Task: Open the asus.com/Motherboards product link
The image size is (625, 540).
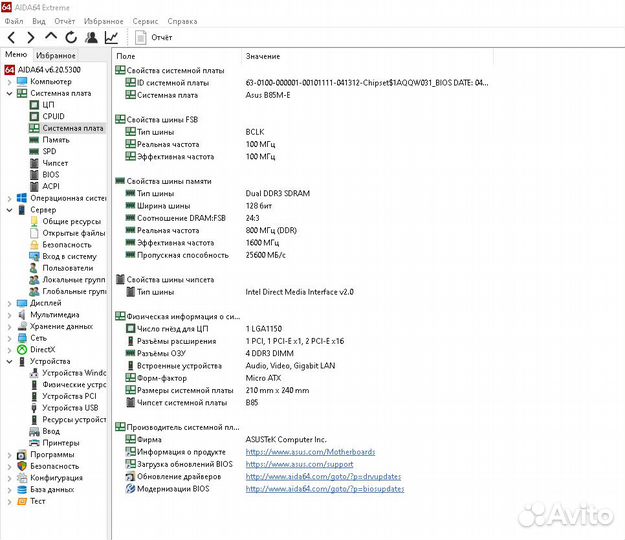Action: point(310,452)
